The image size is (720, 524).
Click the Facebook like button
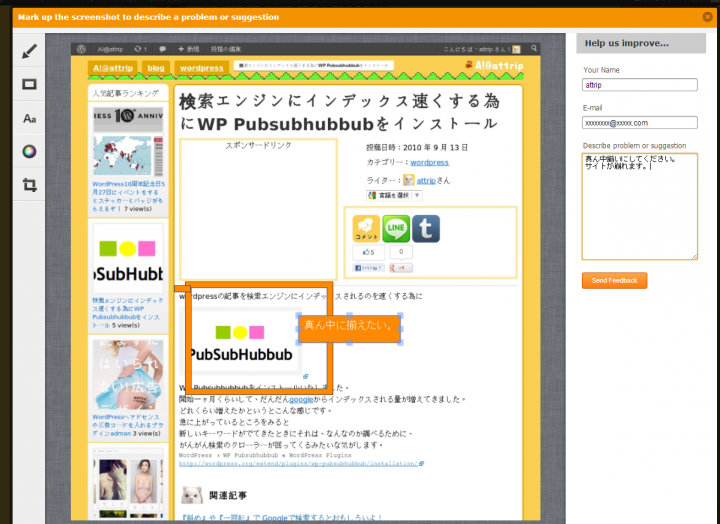coord(369,268)
